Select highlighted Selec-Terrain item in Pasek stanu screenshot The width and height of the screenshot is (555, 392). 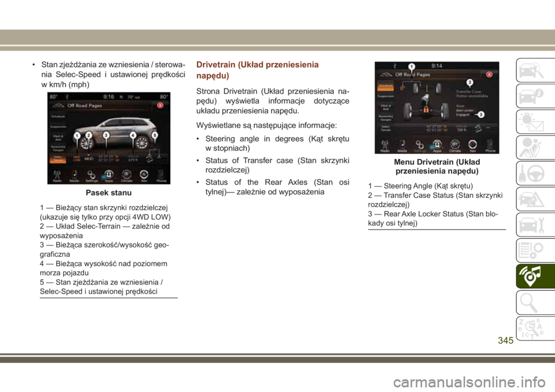coord(58,158)
